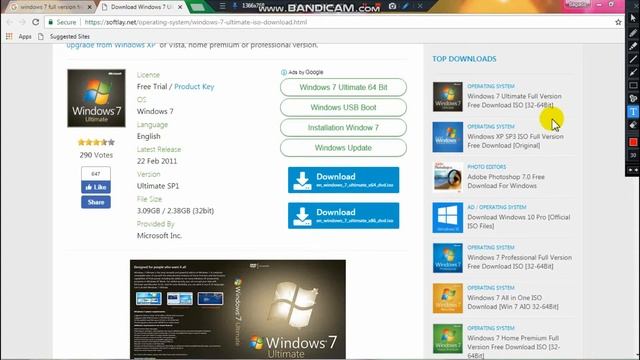Open 'Download Windows 10 Pro' link

(x=518, y=222)
